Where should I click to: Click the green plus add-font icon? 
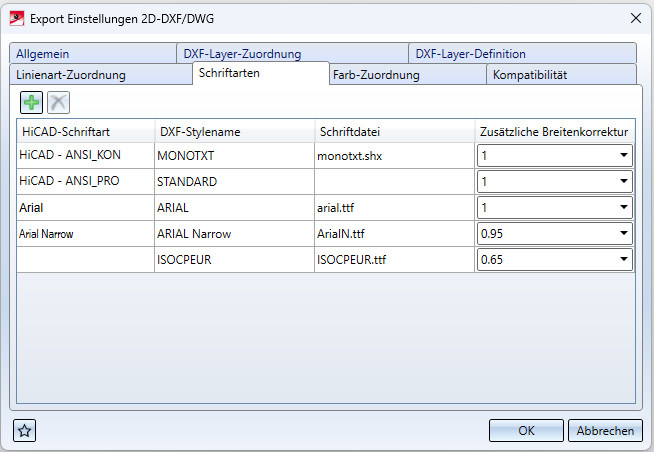pos(32,102)
